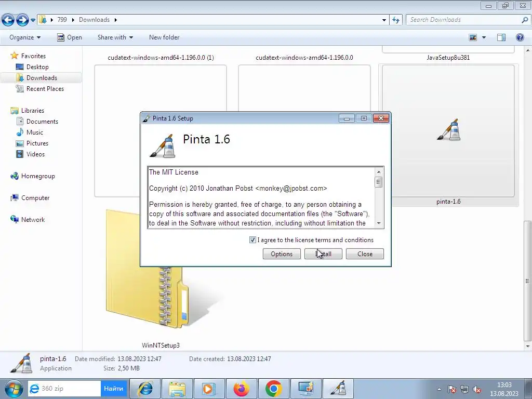
Task: Launch Firefox from the taskbar
Action: pyautogui.click(x=241, y=389)
